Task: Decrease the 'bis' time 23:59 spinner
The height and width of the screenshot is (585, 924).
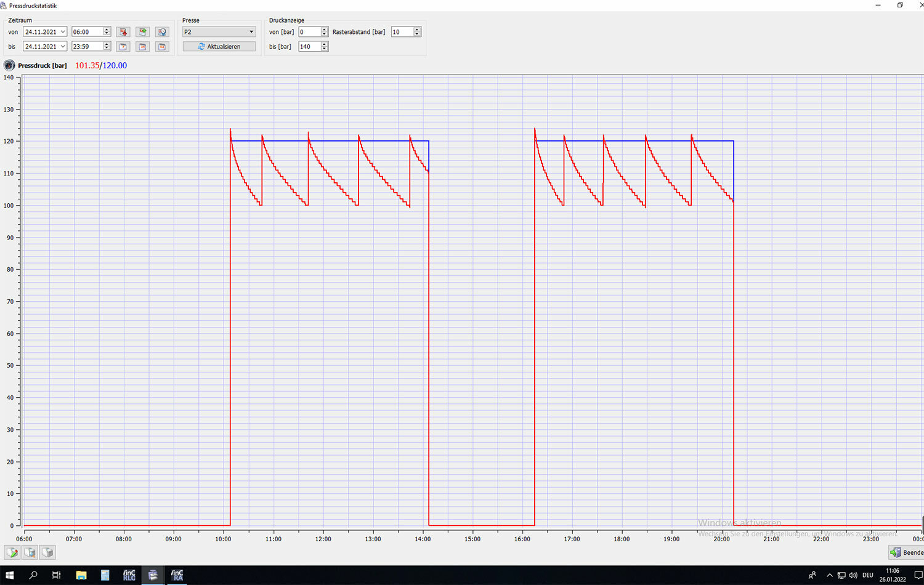Action: 107,49
